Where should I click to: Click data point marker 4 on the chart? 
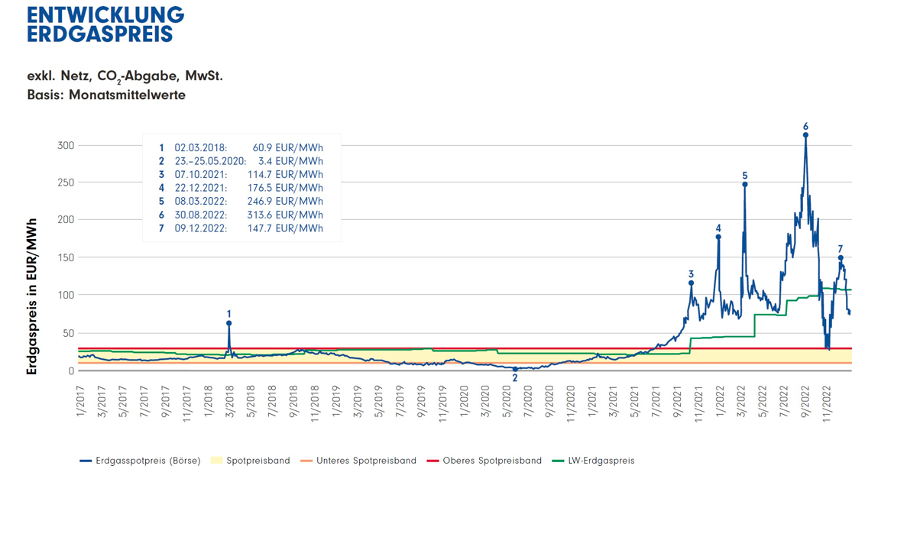coord(718,237)
